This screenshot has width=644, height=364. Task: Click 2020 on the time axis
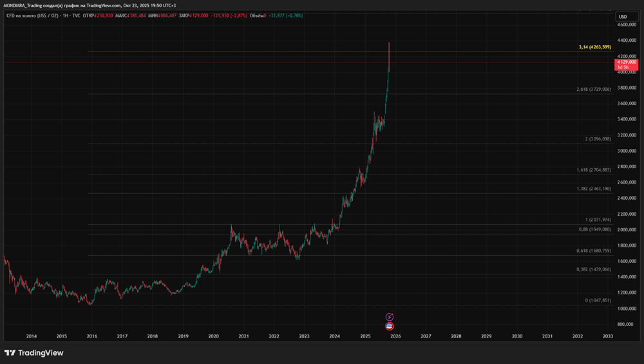(x=214, y=336)
